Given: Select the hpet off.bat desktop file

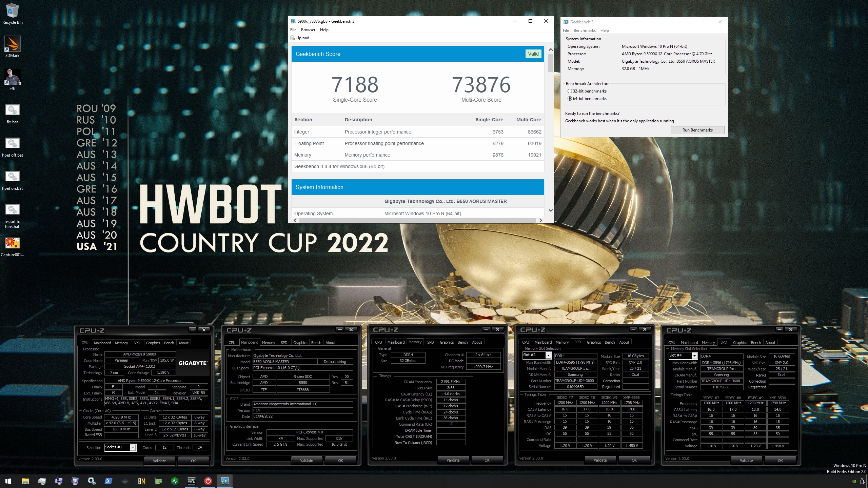Looking at the screenshot, I should 12,147.
